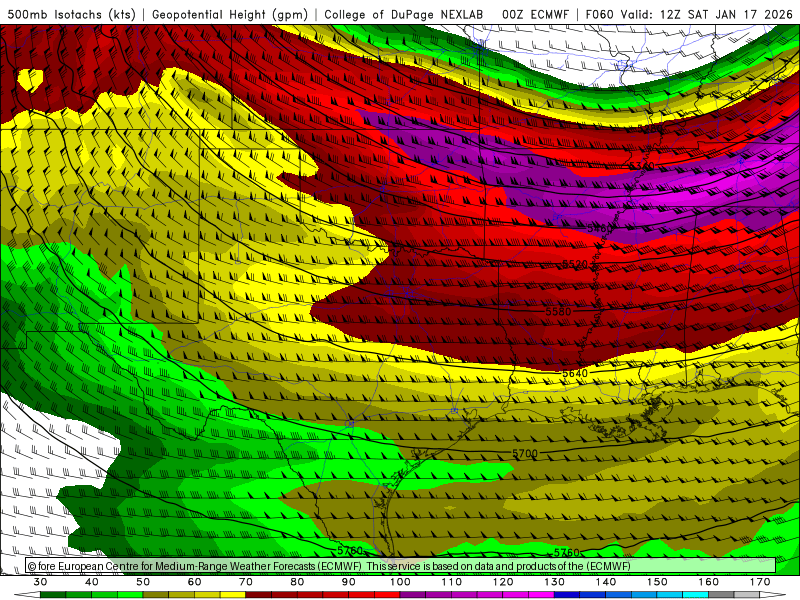Image resolution: width=800 pixels, height=600 pixels.
Task: Click the 5460 height contour label
Action: coord(599,228)
